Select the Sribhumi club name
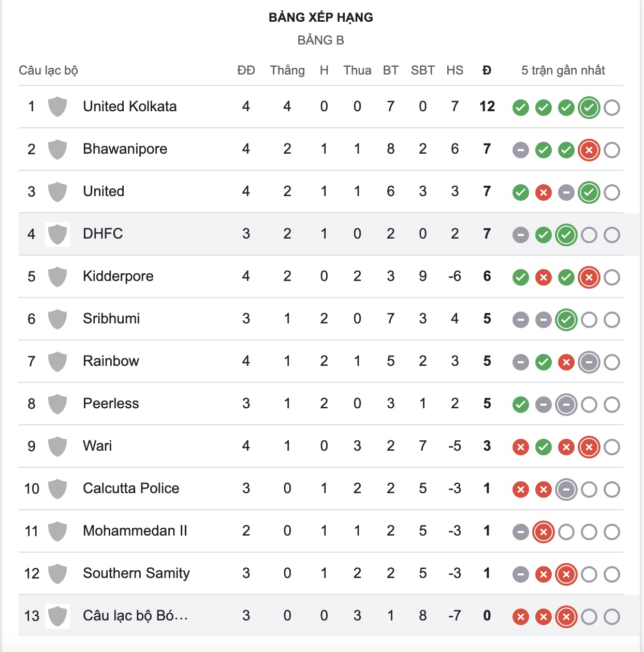 [x=111, y=319]
